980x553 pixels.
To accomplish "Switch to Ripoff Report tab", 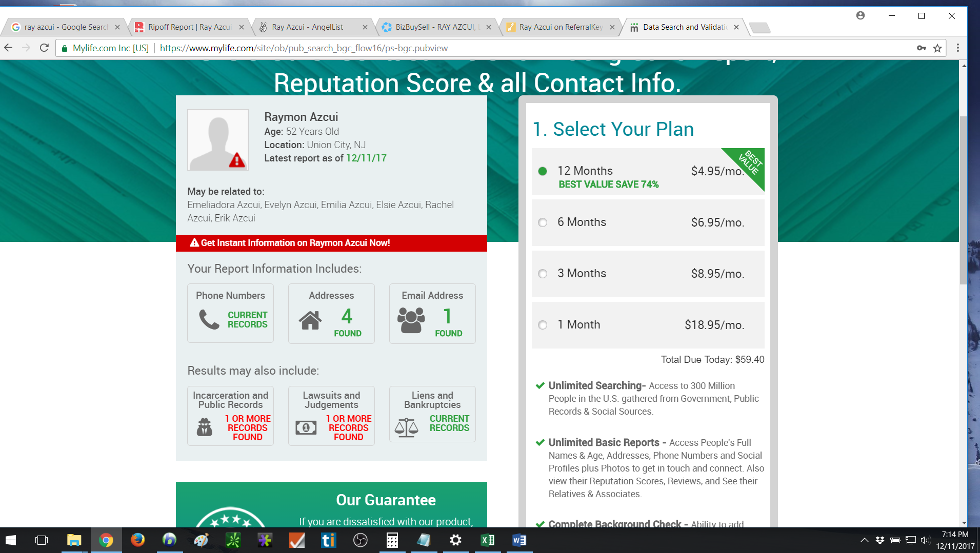I will 189,27.
